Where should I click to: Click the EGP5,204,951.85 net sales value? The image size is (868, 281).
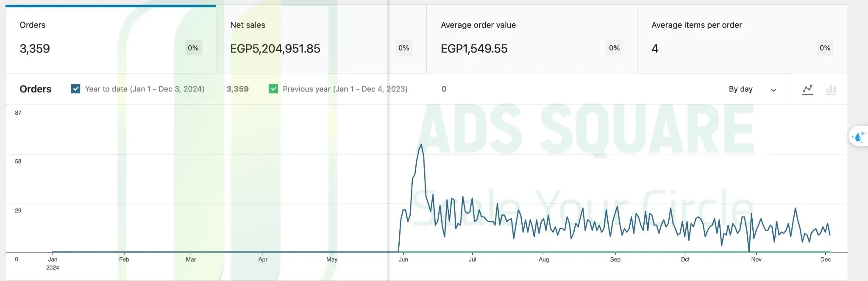[x=275, y=49]
